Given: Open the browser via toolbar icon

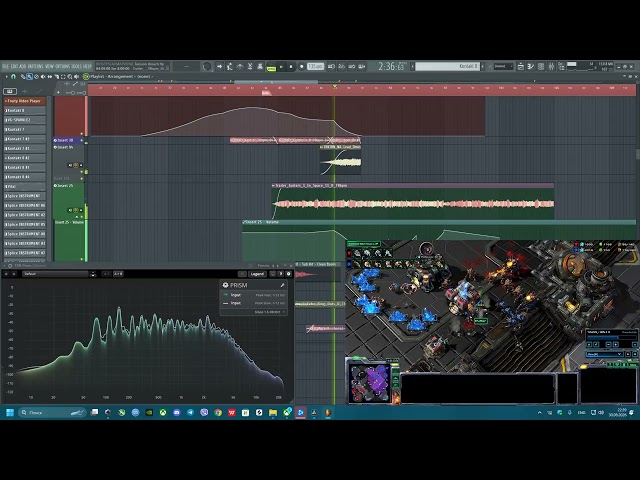Looking at the screenshot, I should pyautogui.click(x=562, y=67).
